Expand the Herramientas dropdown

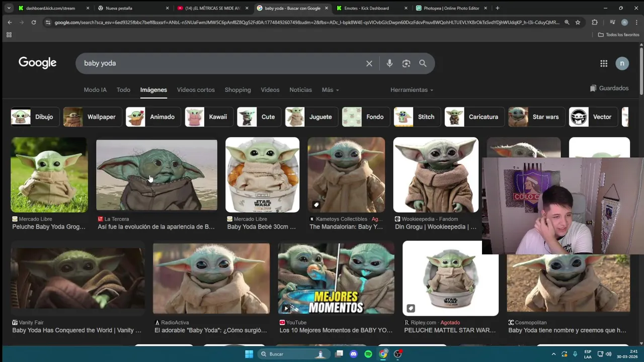tap(412, 90)
